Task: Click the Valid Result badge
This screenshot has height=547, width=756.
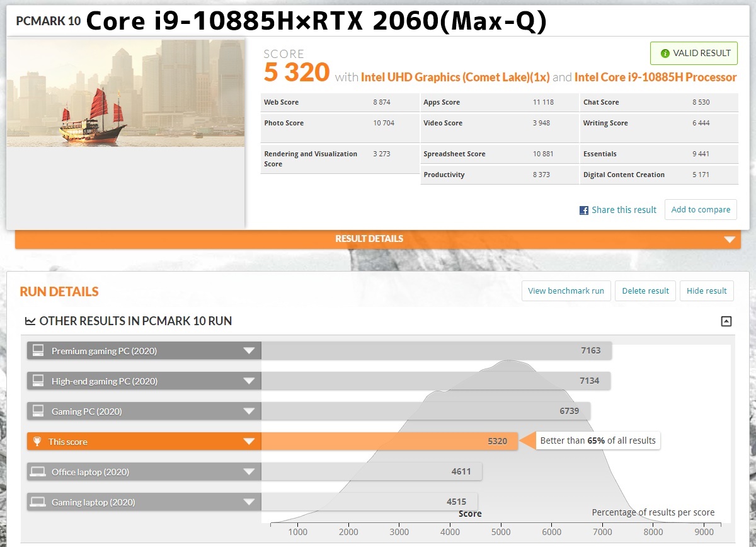Action: 694,54
